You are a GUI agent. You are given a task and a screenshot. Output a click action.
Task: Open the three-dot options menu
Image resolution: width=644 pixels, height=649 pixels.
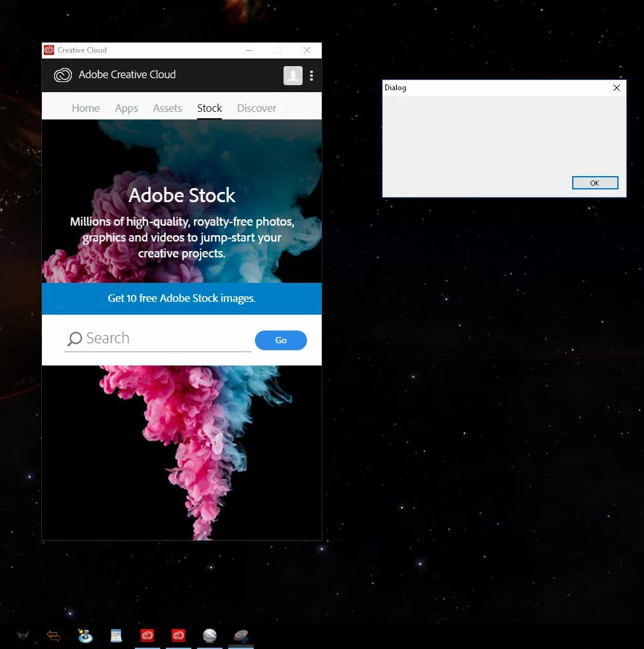[312, 76]
